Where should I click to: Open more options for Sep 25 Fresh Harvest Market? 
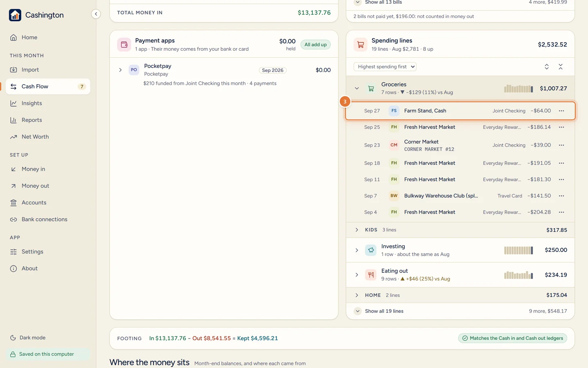pyautogui.click(x=561, y=127)
